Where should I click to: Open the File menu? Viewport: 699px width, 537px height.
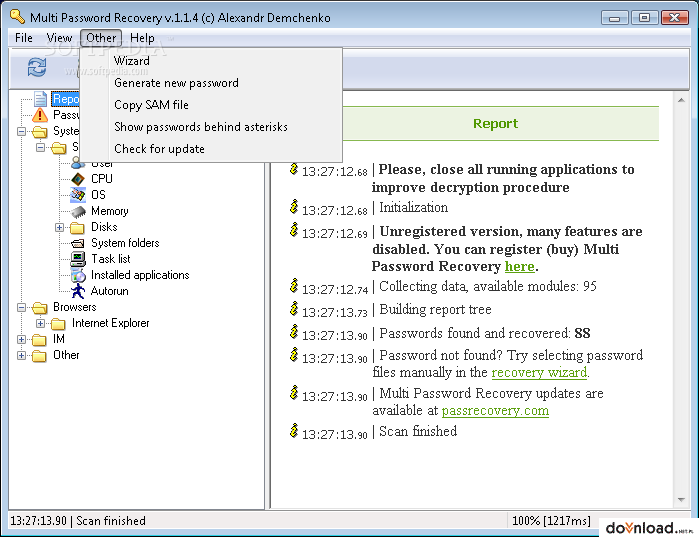(24, 38)
